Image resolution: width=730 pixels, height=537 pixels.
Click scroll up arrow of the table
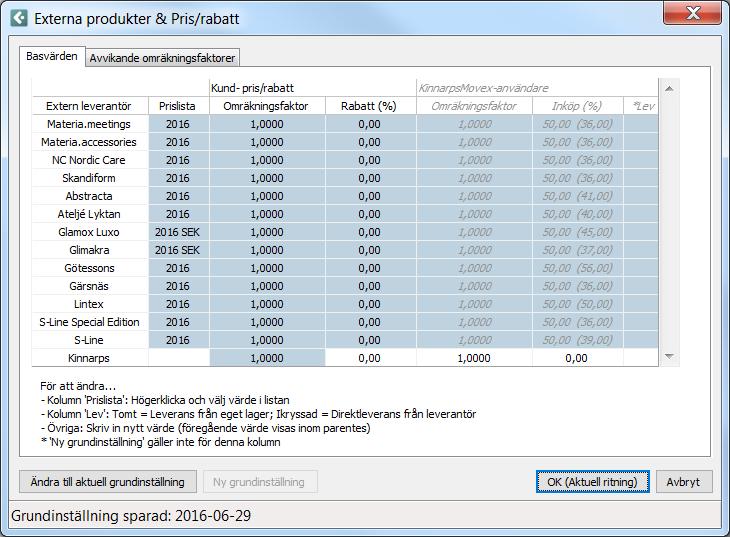point(669,88)
